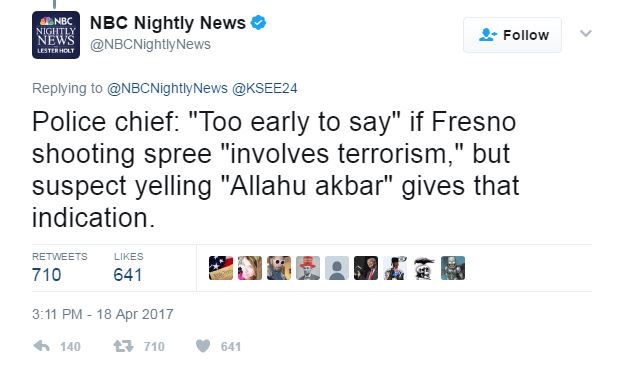Click the retweet arrows icon
The width and height of the screenshot is (626, 366).
click(123, 346)
